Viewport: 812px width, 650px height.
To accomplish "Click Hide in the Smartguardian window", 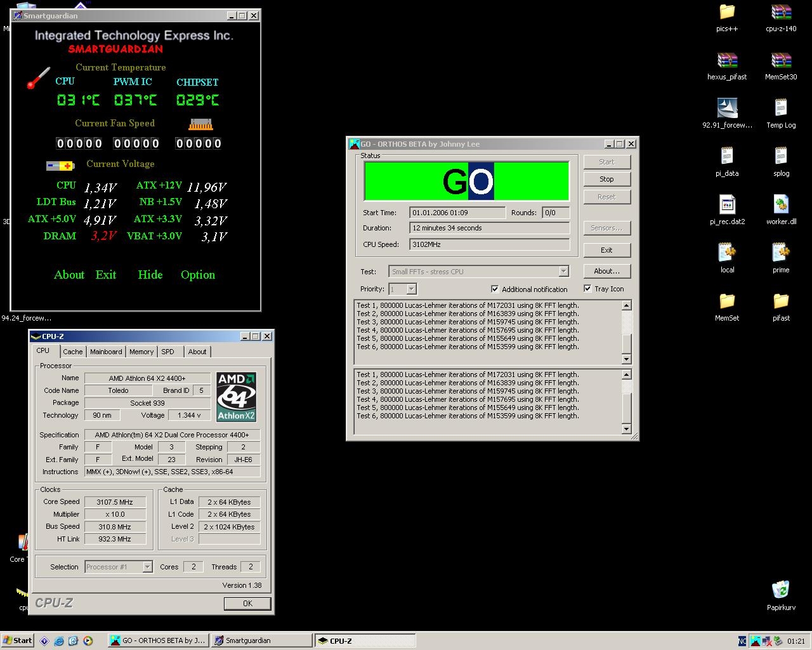I will pyautogui.click(x=150, y=275).
